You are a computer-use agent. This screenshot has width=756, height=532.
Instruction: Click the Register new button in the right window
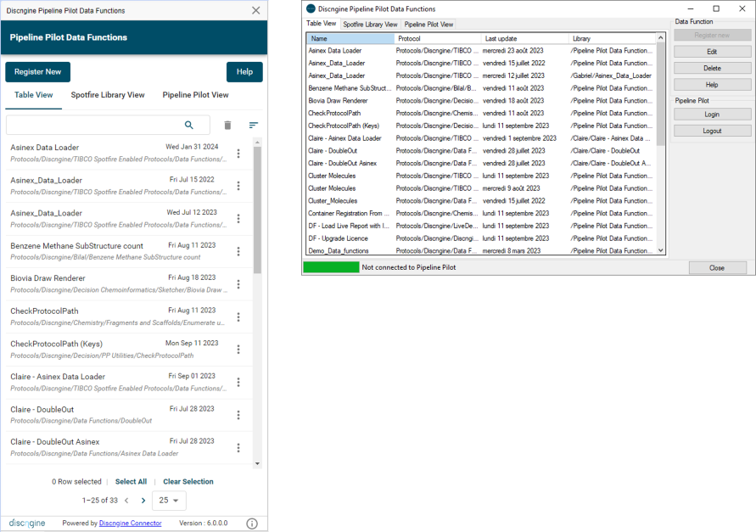point(712,35)
